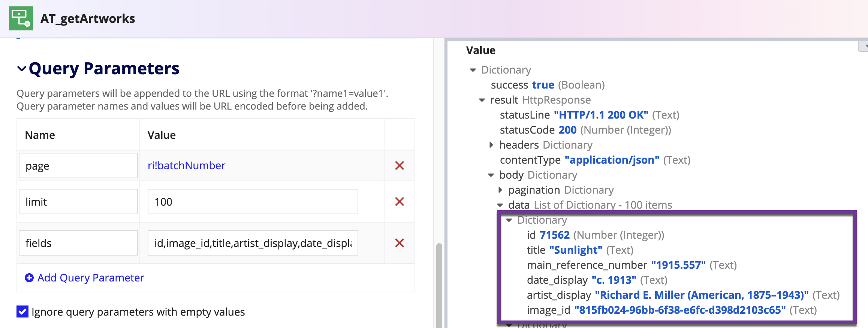Expand the headers Dictionary node
The image size is (868, 328).
click(x=491, y=145)
